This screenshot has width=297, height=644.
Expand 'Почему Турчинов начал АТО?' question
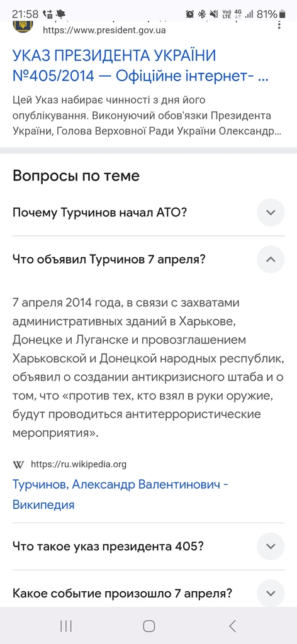[x=148, y=213]
